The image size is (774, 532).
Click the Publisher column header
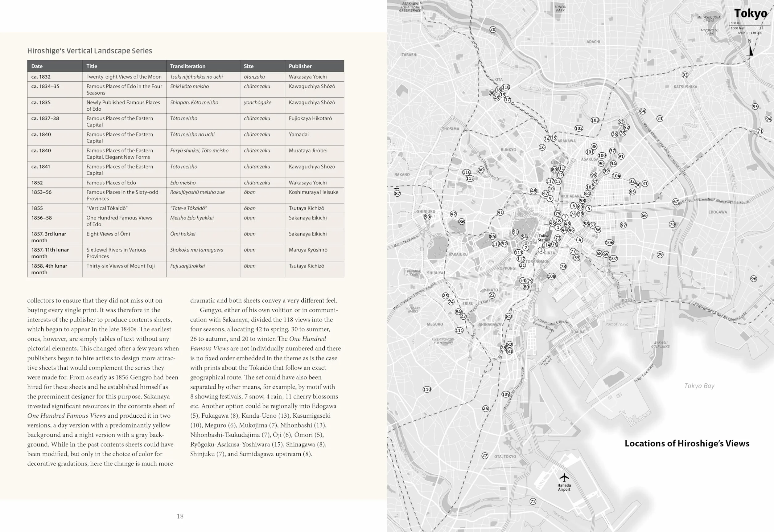[315, 66]
